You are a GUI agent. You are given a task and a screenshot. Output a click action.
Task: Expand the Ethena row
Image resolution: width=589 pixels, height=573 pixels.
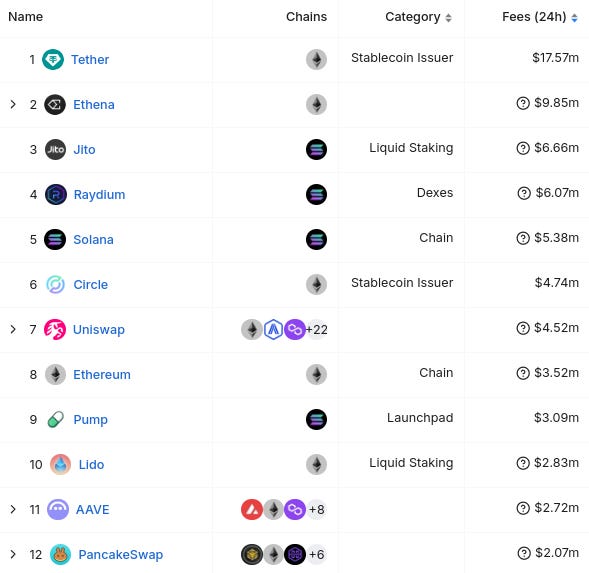tap(13, 104)
